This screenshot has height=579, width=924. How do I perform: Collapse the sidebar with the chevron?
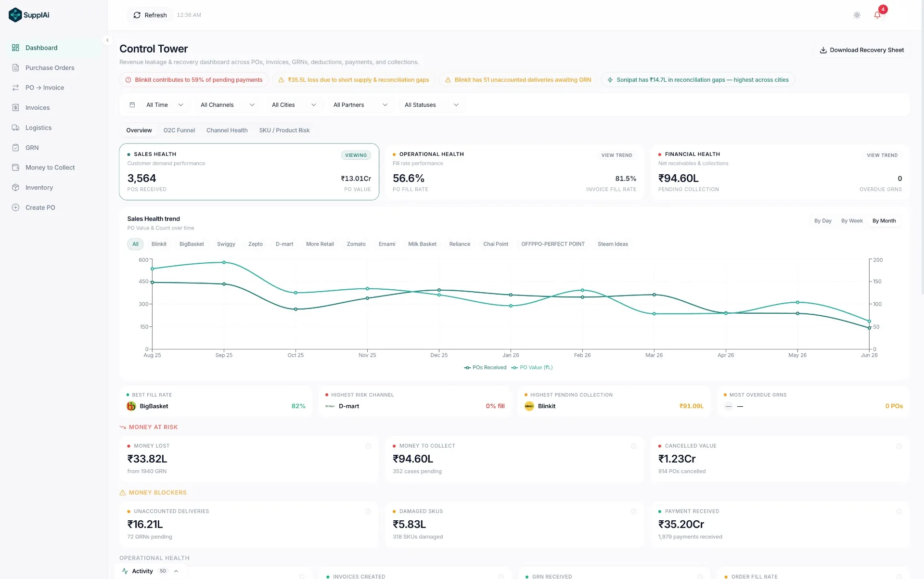[x=108, y=40]
